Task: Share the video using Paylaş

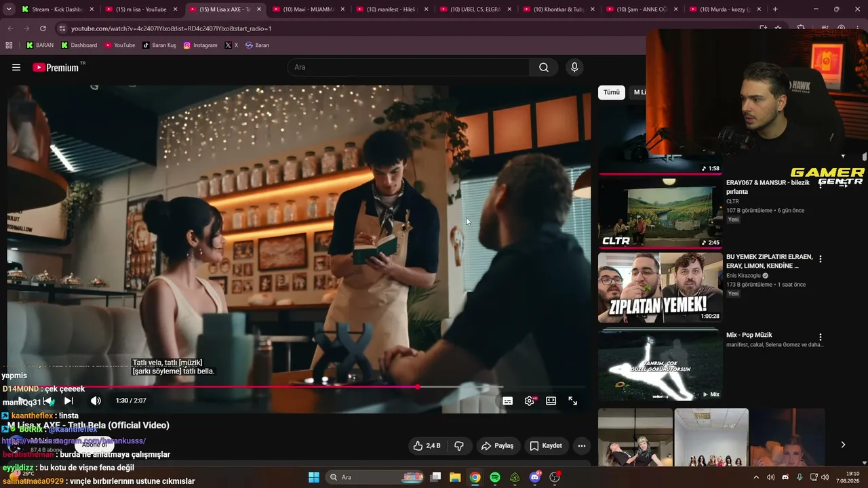Action: 497,445
